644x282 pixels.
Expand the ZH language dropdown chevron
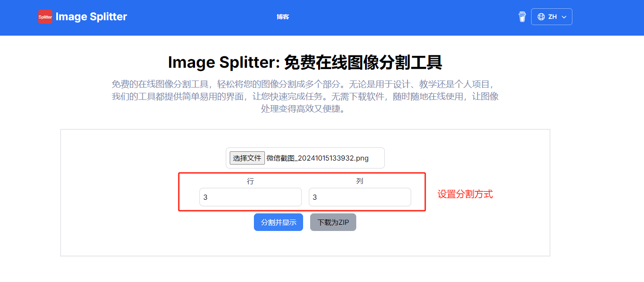click(564, 17)
